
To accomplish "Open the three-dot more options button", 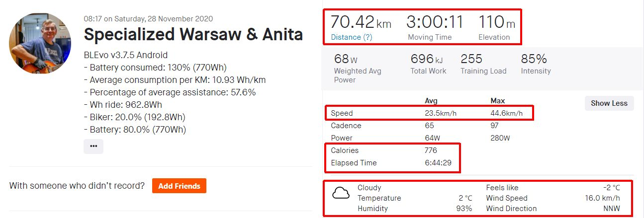I will 93,146.
